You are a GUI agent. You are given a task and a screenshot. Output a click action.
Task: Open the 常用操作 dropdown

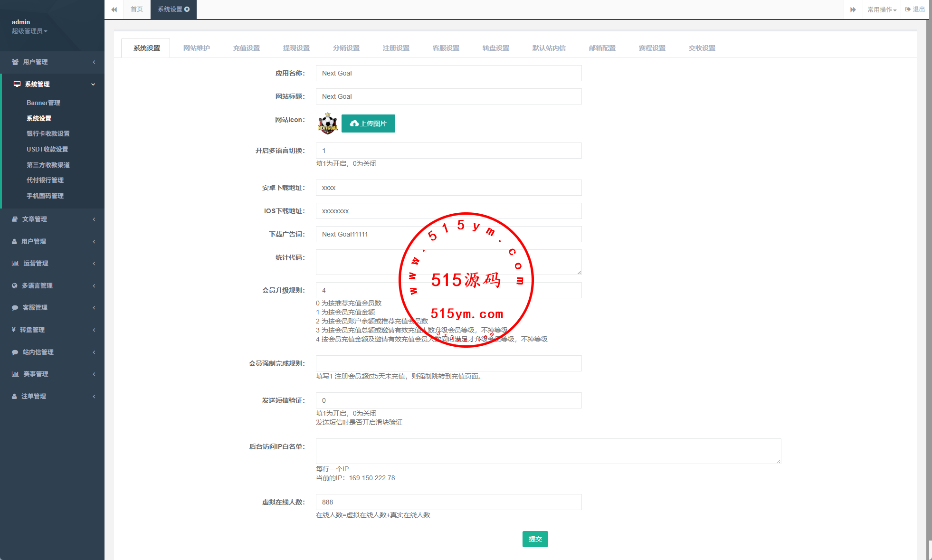(x=882, y=9)
